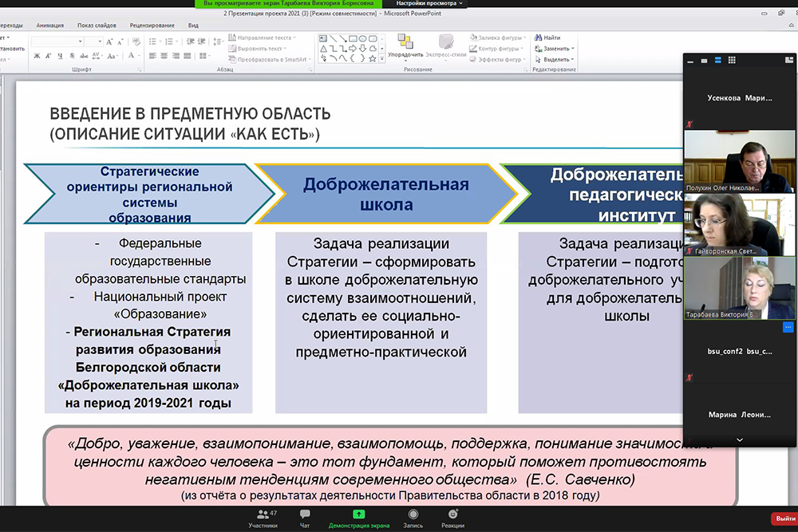Open the Заменить replace dropdown
798x532 pixels.
pos(557,49)
